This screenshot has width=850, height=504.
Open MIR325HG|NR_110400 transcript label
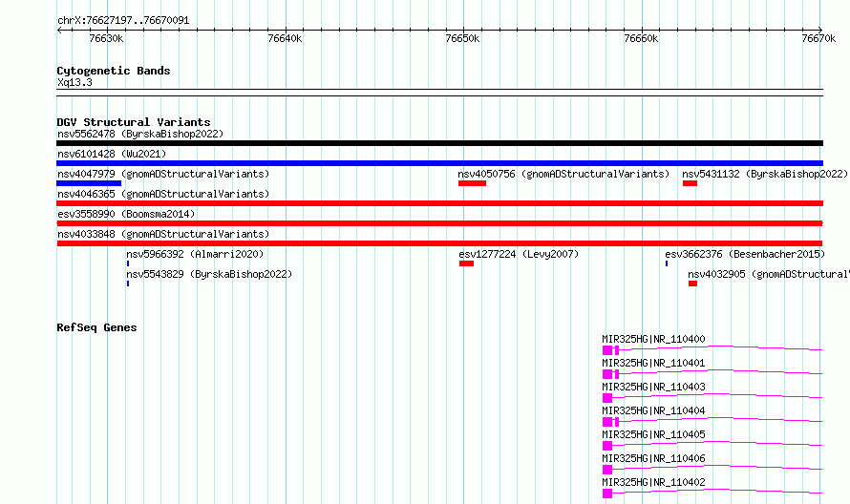[654, 339]
